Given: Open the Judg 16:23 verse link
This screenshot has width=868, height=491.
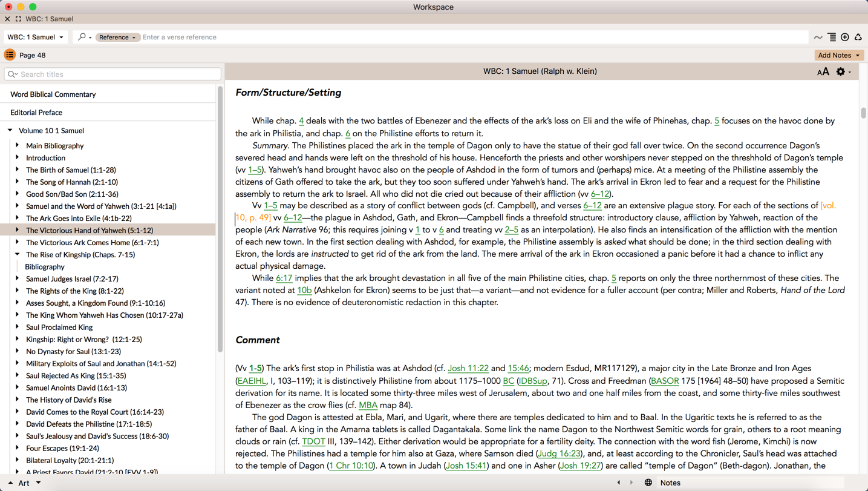Looking at the screenshot, I should [559, 453].
